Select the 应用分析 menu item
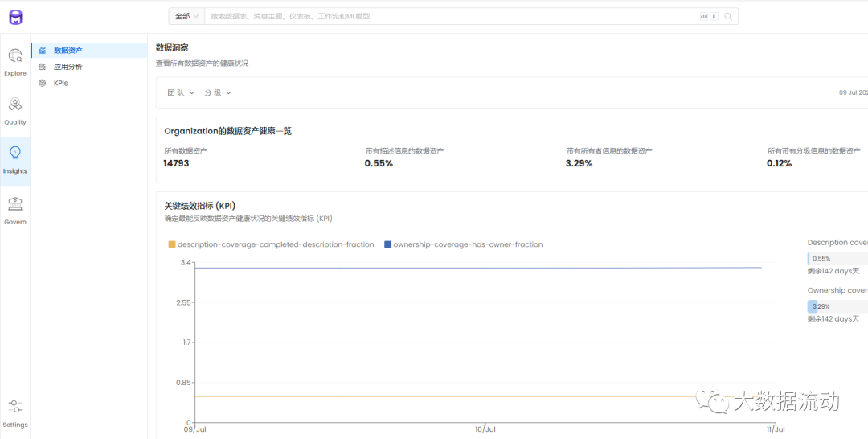Screen dimensions: 868x439 point(88,67)
